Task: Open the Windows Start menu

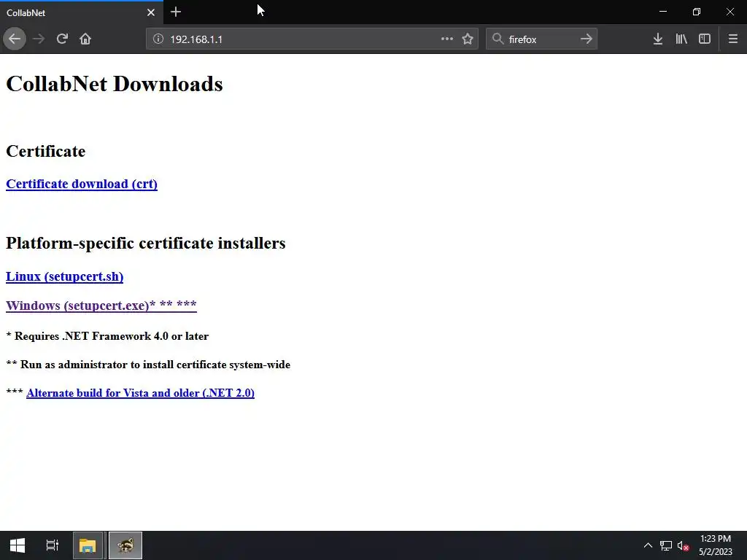Action: (18, 545)
